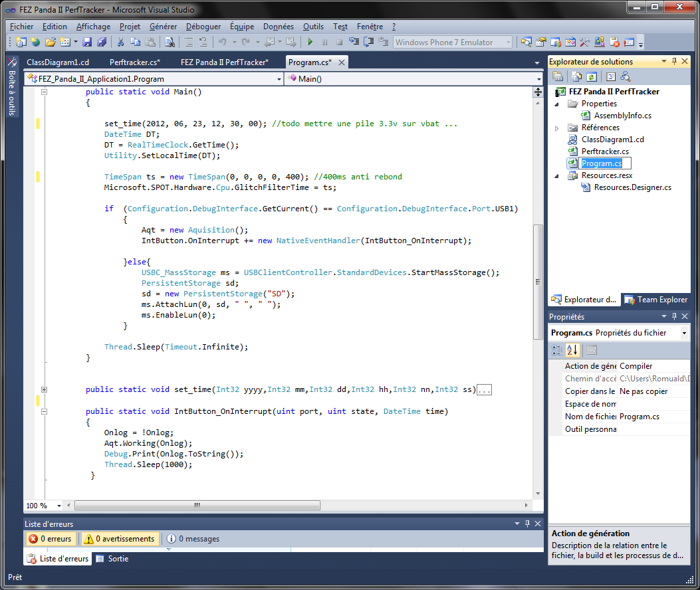Select AssemblyInfo.cs in Solution Explorer

click(x=622, y=115)
